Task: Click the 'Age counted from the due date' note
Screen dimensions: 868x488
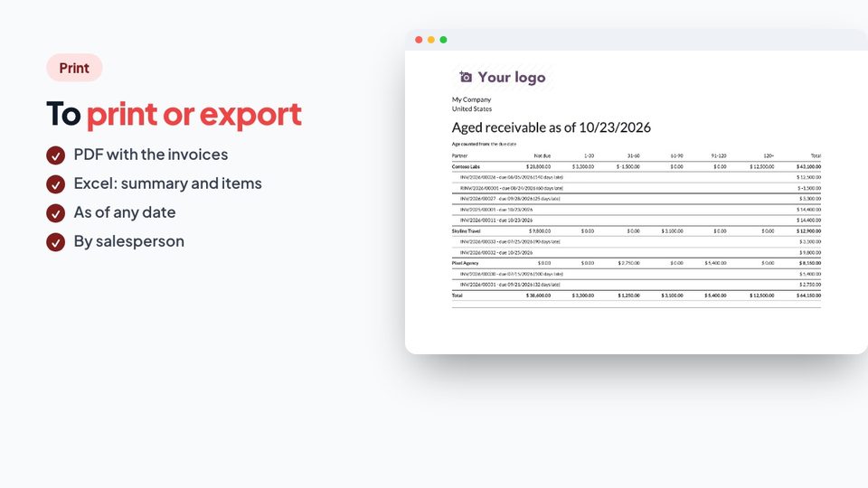Action: [x=484, y=144]
